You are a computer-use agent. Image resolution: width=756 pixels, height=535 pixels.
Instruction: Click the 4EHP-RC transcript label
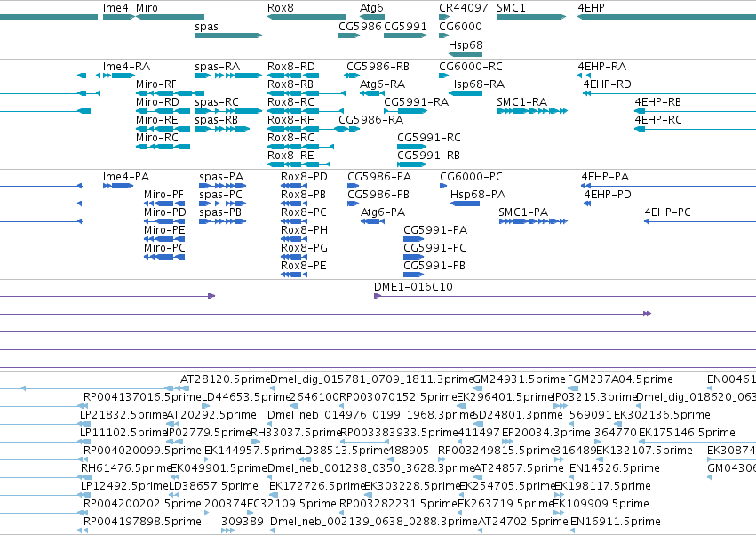coord(658,120)
